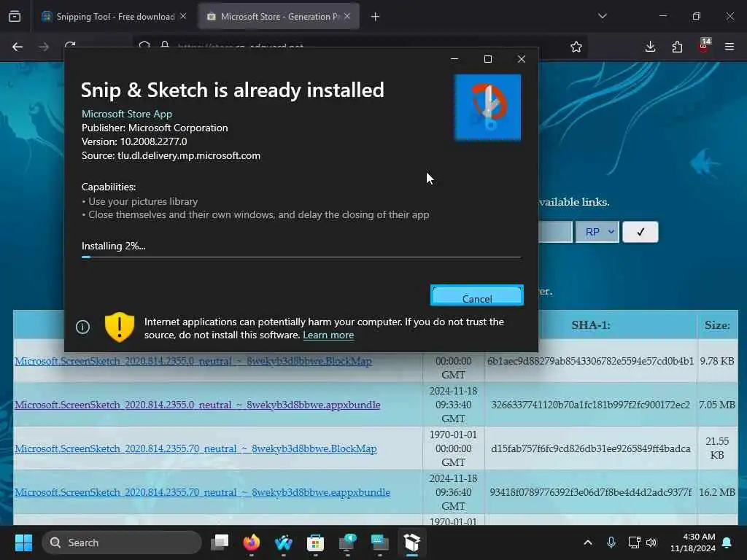
Task: Cancel the Snip & Sketch installation
Action: point(477,295)
